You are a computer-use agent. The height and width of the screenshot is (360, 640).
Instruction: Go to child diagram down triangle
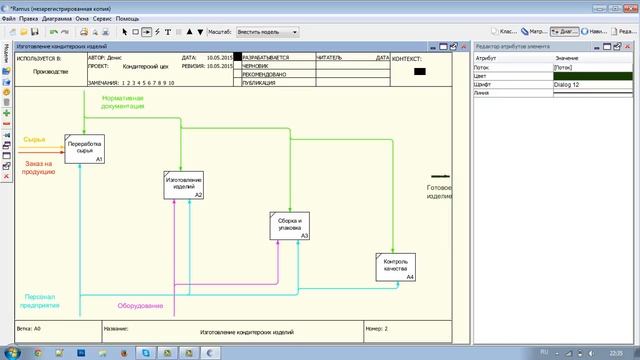pos(200,32)
